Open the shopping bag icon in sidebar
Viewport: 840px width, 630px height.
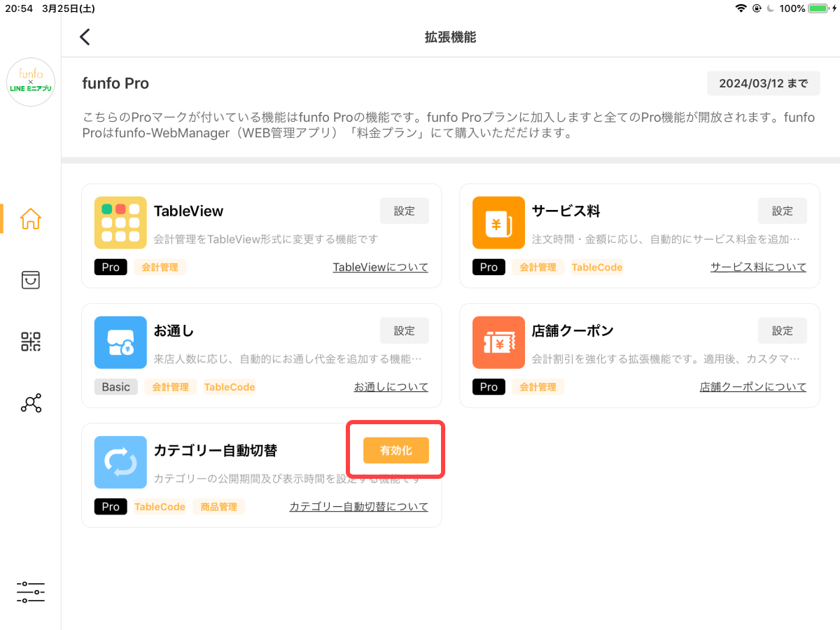coord(31,280)
